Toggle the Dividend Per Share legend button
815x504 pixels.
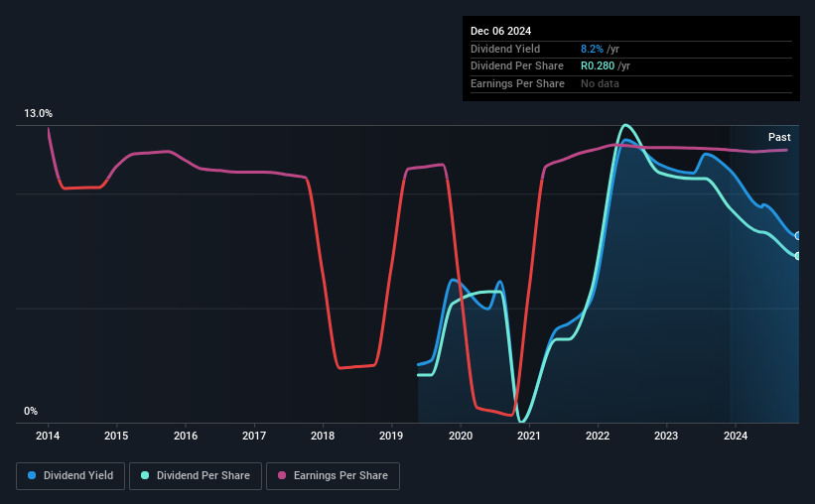pyautogui.click(x=196, y=476)
